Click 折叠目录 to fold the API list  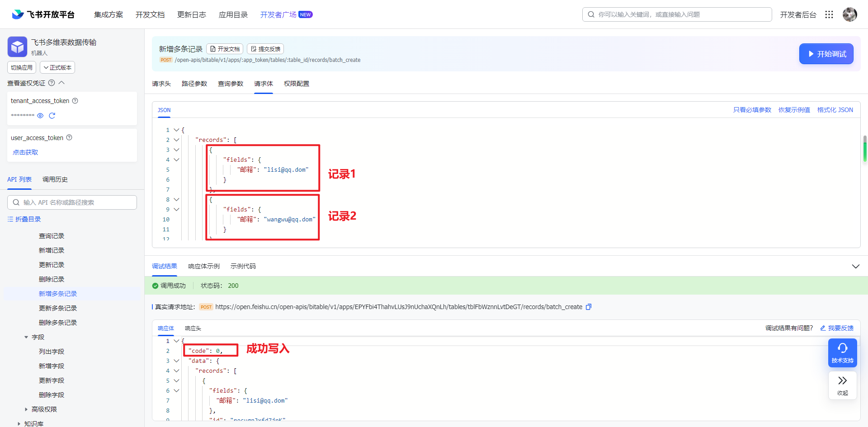point(24,219)
